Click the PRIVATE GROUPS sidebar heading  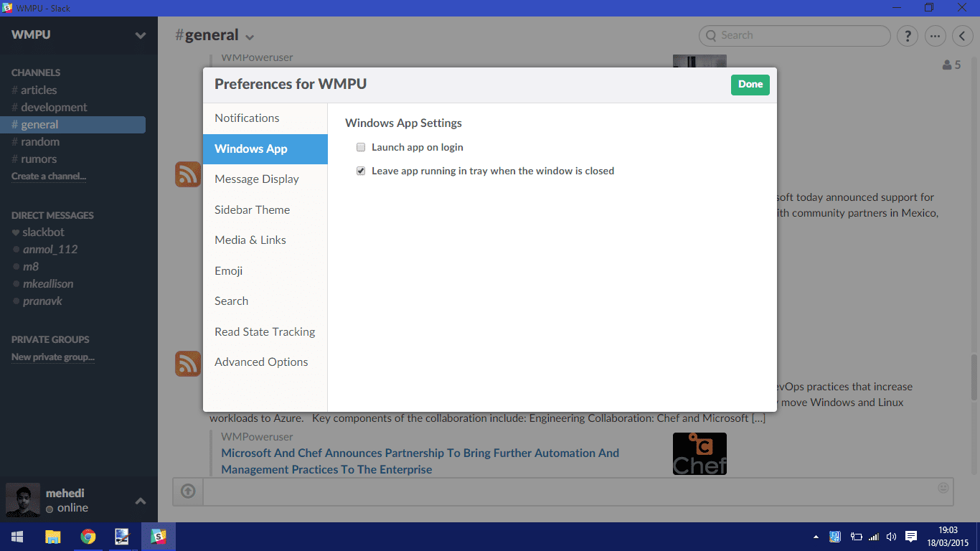(x=50, y=339)
